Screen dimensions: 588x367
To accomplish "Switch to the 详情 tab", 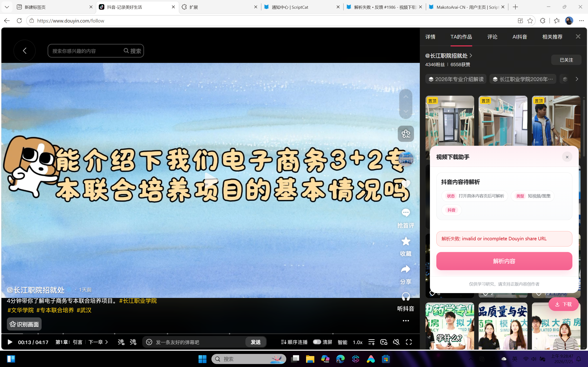I will pos(430,37).
